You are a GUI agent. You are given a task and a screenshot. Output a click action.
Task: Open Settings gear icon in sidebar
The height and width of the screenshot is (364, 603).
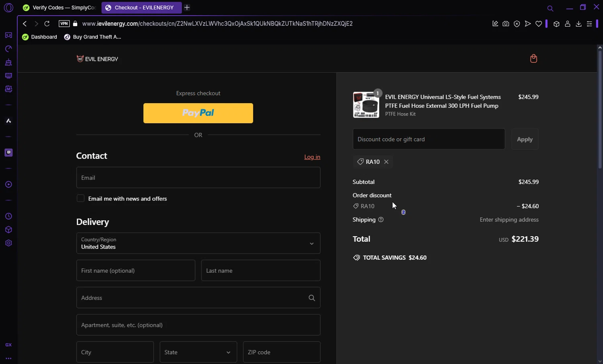tap(8, 243)
